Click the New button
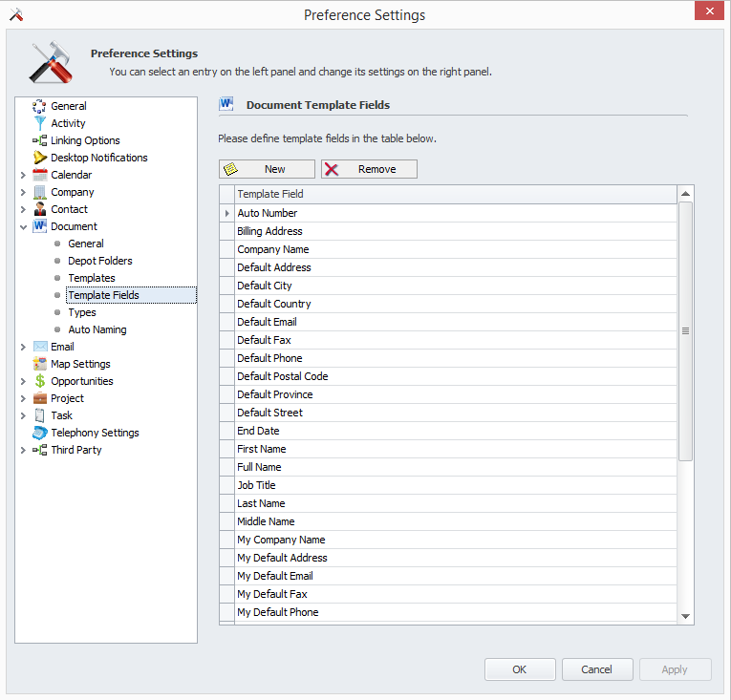The image size is (731, 700). pyautogui.click(x=267, y=169)
